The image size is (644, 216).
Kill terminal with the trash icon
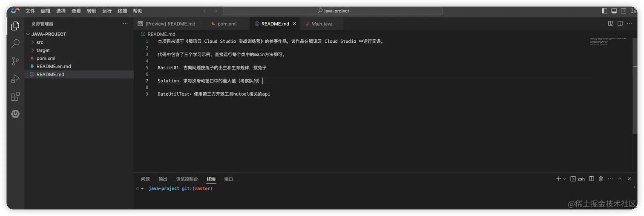[601, 179]
